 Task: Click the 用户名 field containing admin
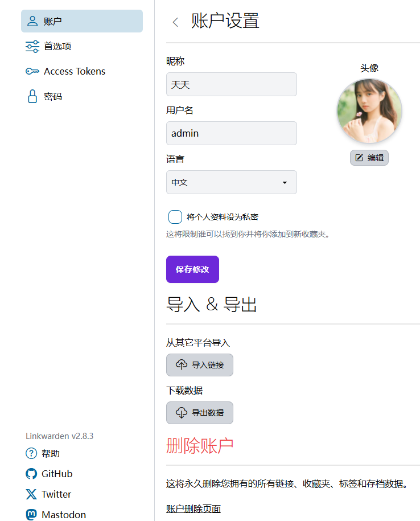tap(232, 133)
